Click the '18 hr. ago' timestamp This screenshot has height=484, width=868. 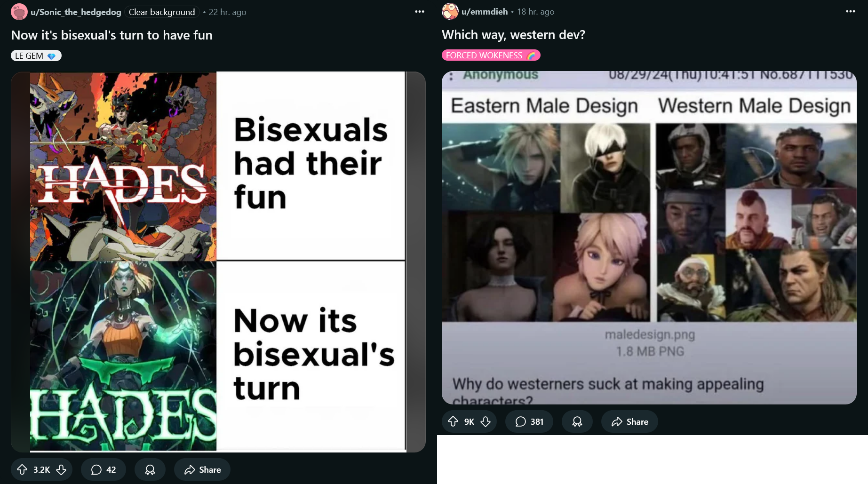tap(535, 12)
